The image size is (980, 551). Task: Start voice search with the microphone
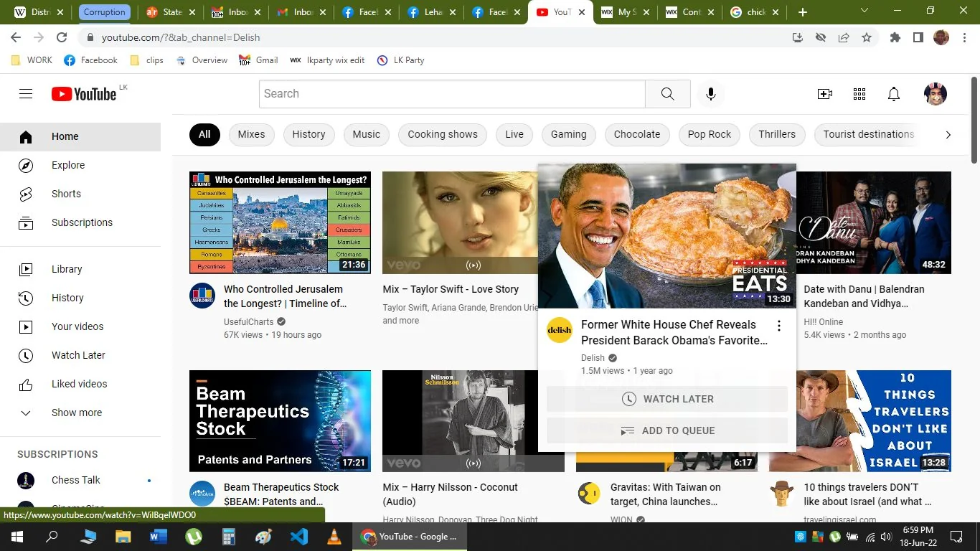[711, 94]
